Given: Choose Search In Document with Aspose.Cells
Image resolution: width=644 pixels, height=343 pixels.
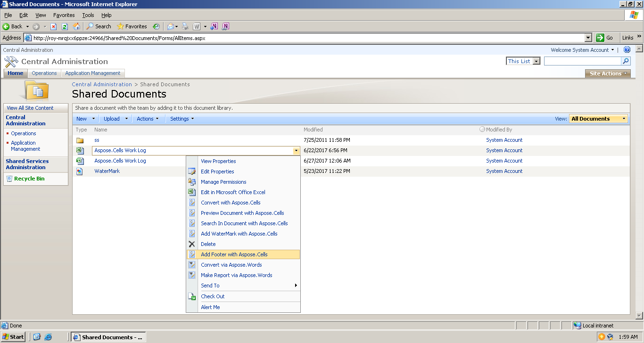Looking at the screenshot, I should (243, 223).
